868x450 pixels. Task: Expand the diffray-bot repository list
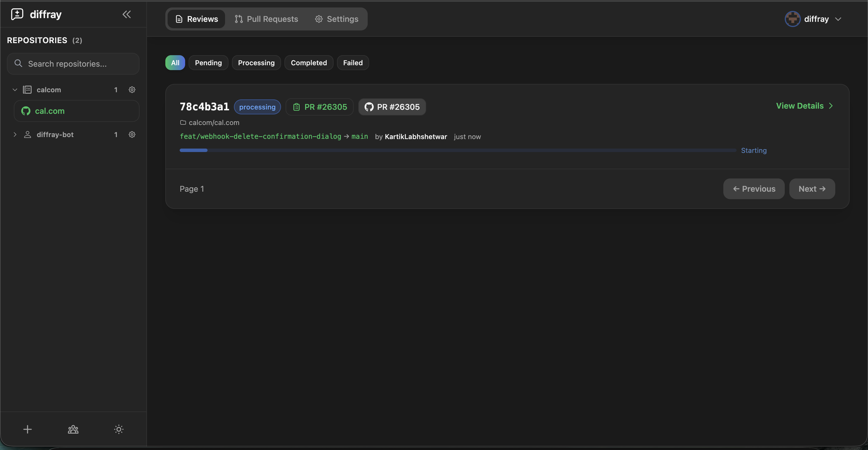15,134
